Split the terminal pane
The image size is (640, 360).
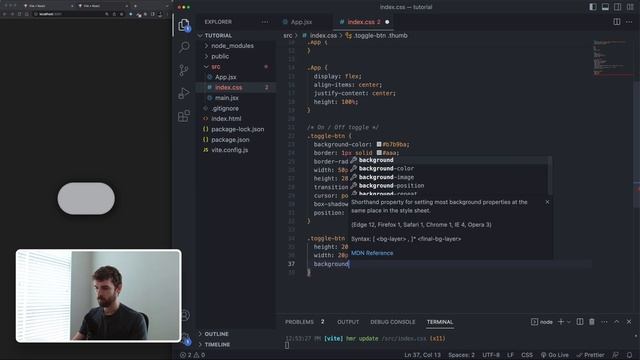pyautogui.click(x=580, y=322)
